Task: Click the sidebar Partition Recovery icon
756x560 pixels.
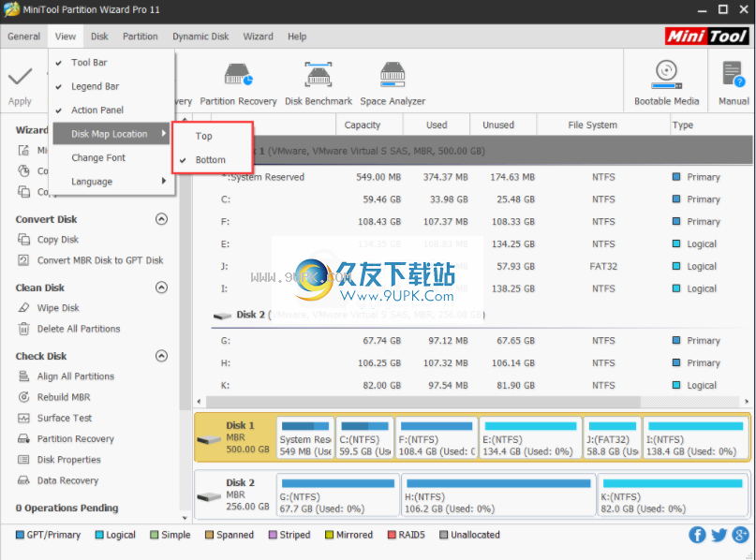Action: [23, 438]
